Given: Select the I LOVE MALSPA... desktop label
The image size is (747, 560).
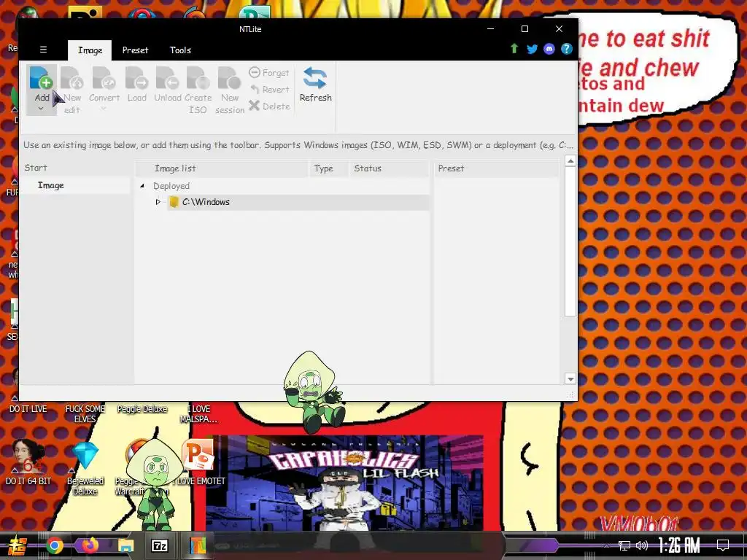Looking at the screenshot, I should (198, 414).
